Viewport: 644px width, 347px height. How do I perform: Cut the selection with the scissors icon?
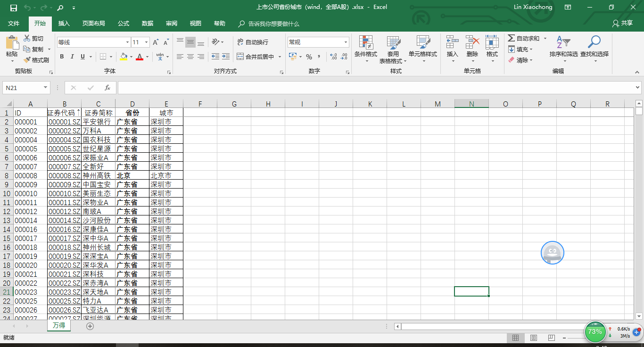point(33,38)
